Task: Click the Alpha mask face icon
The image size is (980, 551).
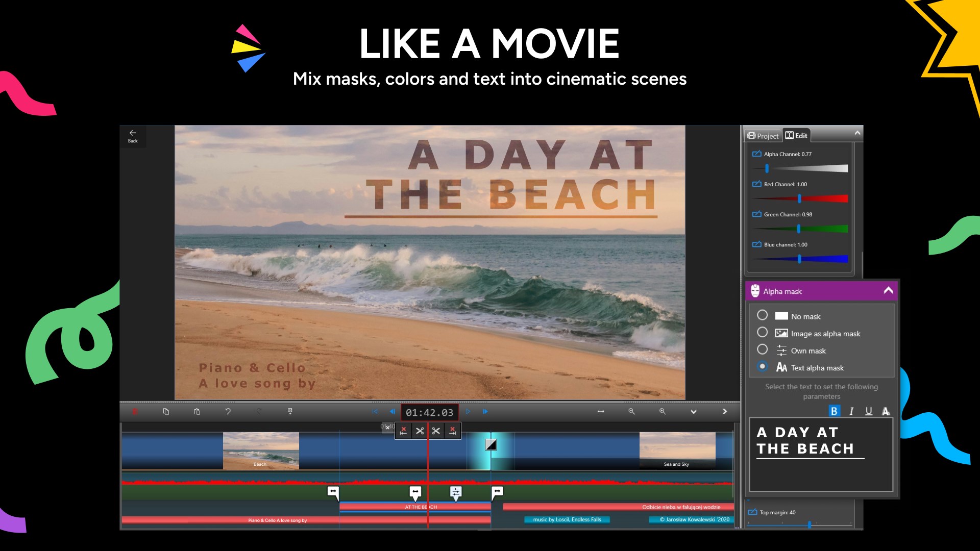Action: coord(755,291)
